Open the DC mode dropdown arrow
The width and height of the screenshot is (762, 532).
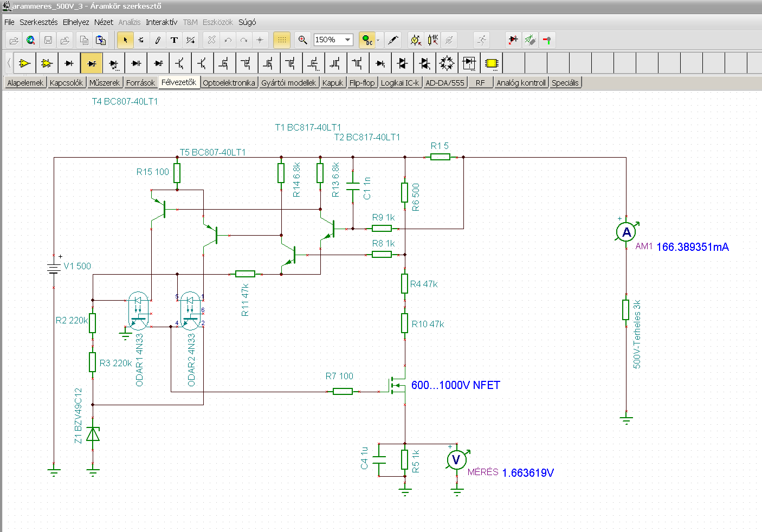pos(378,40)
